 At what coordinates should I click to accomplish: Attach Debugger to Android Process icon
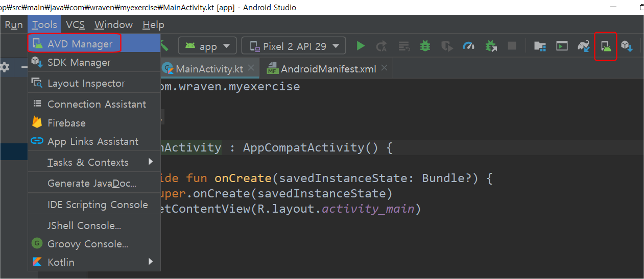click(x=491, y=46)
